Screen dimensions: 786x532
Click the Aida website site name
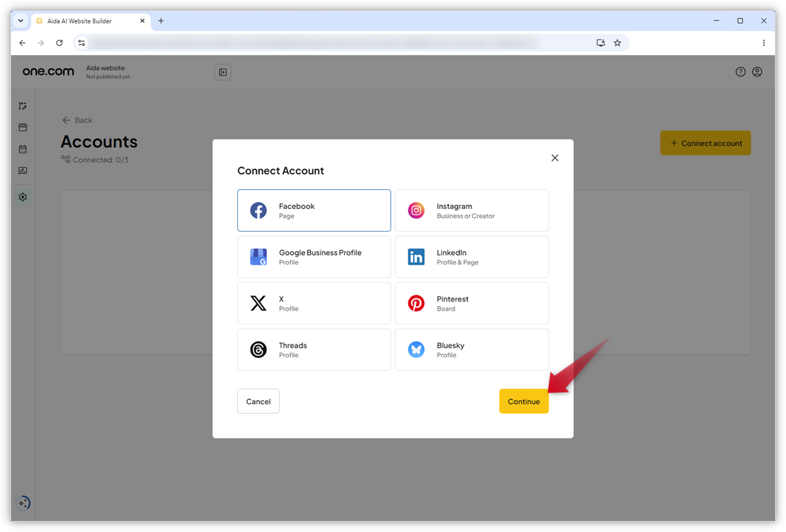tap(105, 68)
